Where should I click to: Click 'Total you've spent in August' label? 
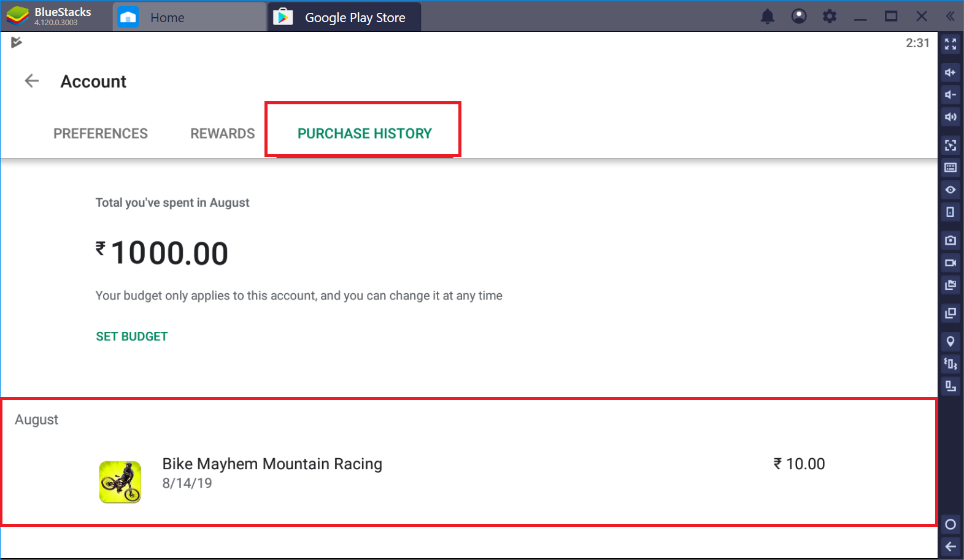(x=172, y=203)
